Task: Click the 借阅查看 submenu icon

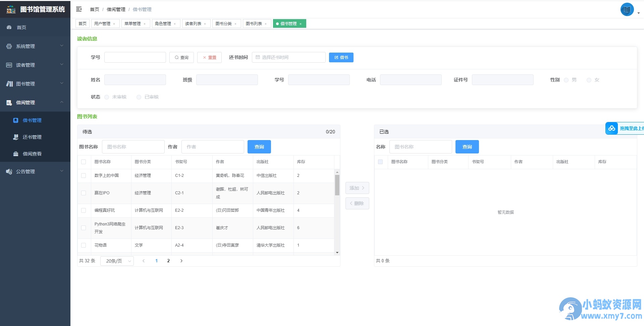Action: [16, 154]
